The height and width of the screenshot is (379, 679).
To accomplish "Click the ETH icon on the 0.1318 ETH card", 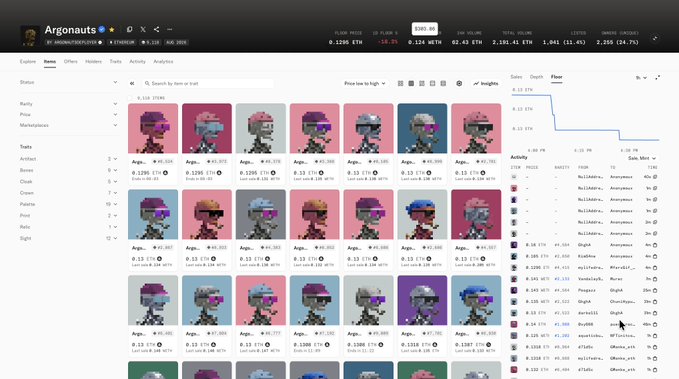I will pyautogui.click(x=435, y=345).
